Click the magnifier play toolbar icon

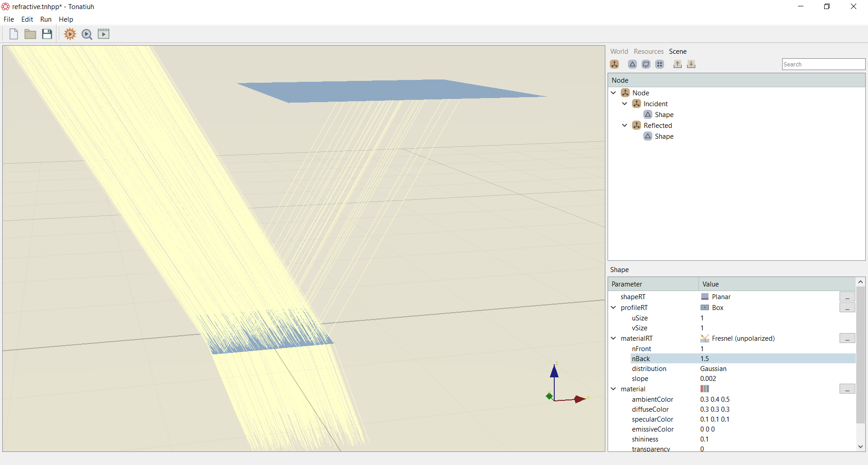(x=87, y=34)
